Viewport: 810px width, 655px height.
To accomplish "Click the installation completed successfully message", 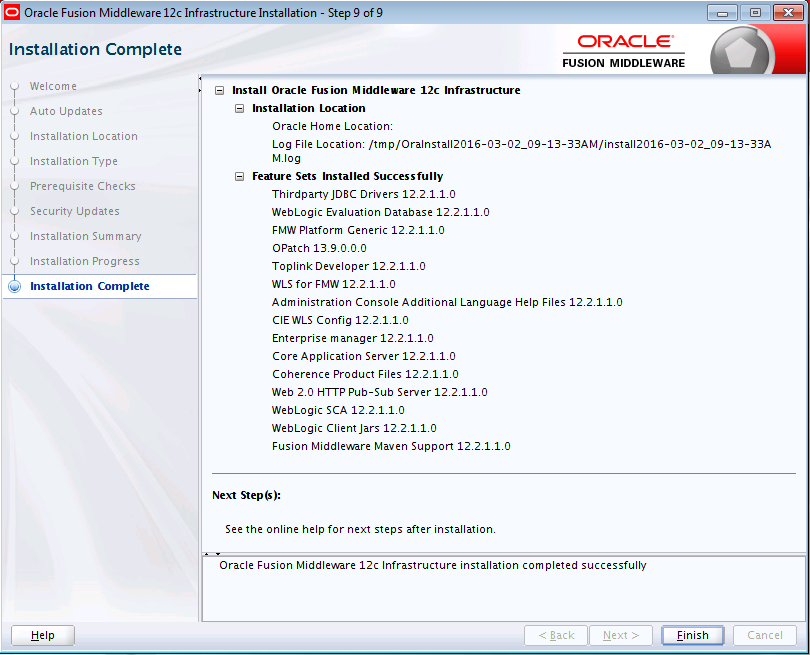I will coord(433,566).
